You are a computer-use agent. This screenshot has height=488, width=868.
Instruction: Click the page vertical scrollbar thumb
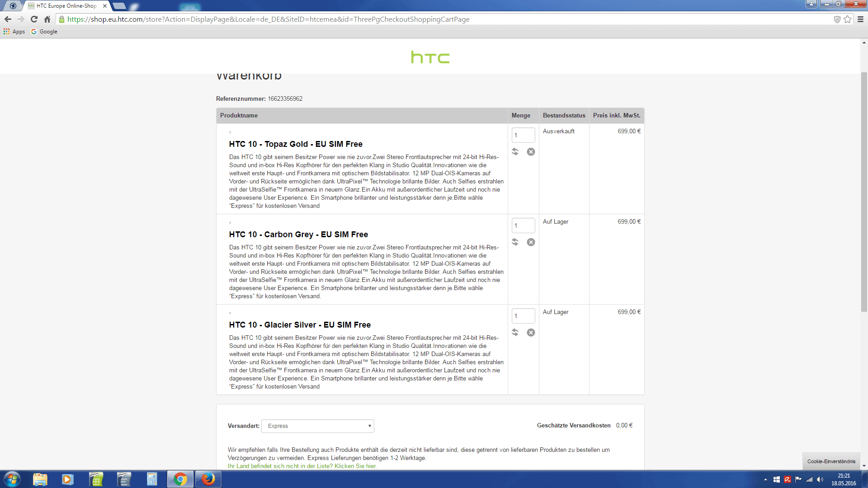pos(864,192)
